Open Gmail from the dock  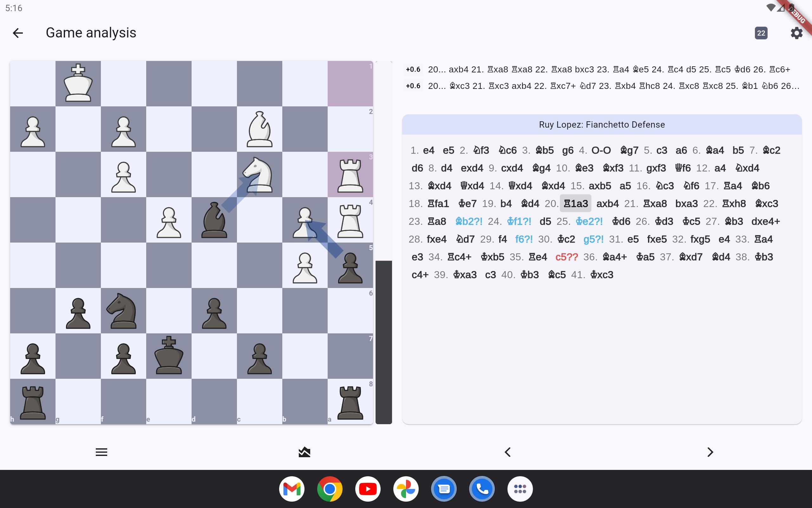pyautogui.click(x=291, y=489)
